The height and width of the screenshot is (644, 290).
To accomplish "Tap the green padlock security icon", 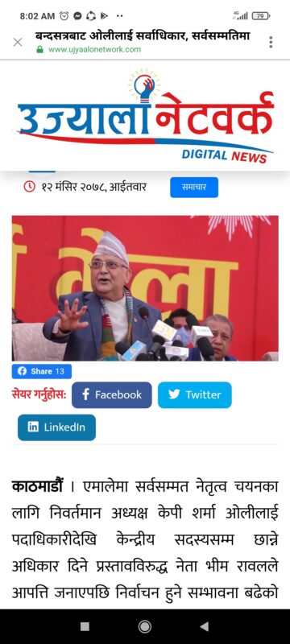I will 39,50.
